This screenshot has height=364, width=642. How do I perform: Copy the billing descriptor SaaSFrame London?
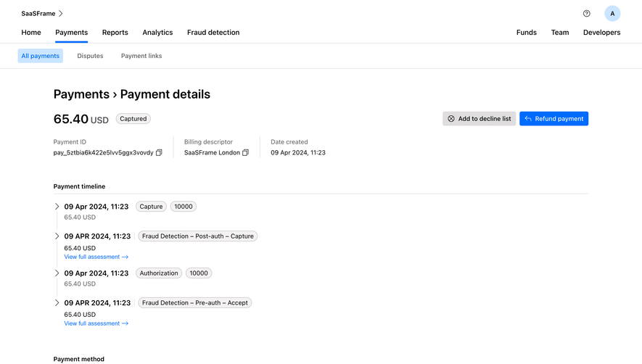(245, 152)
